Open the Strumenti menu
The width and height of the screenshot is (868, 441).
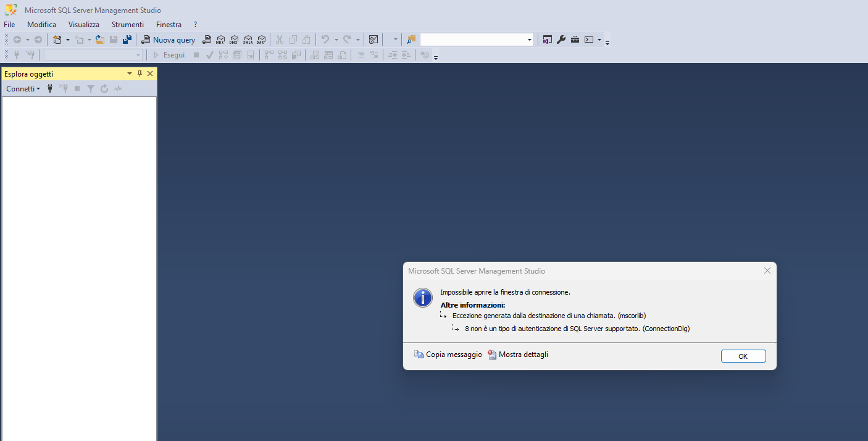(128, 25)
